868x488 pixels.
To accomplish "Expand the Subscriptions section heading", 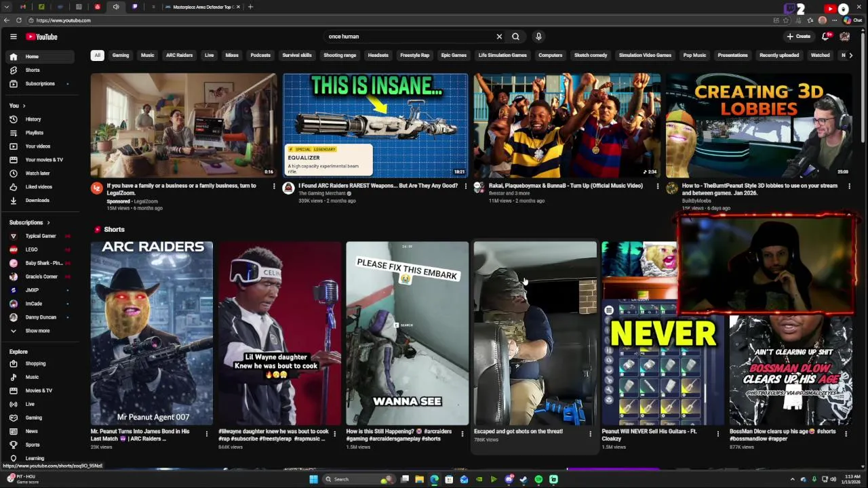I will point(29,222).
